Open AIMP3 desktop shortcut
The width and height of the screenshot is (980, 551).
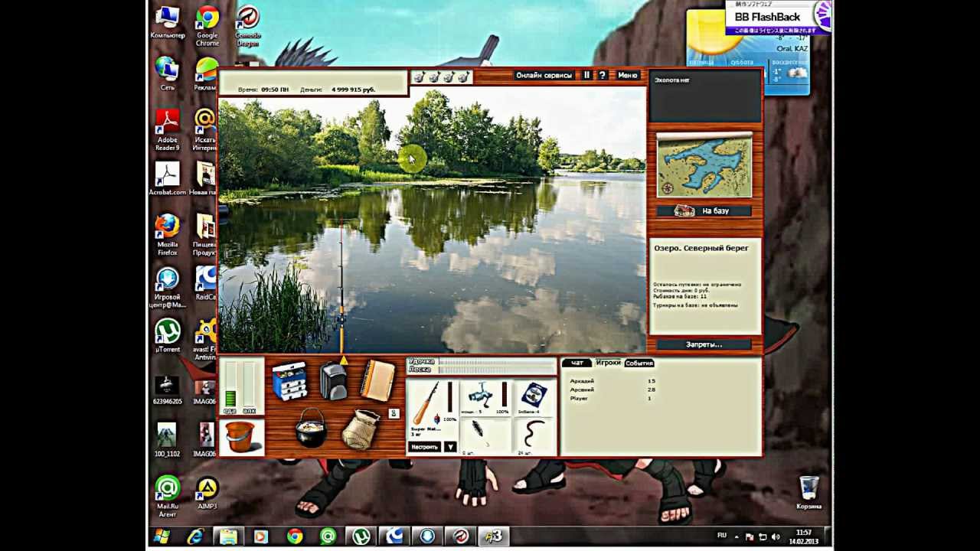click(207, 492)
